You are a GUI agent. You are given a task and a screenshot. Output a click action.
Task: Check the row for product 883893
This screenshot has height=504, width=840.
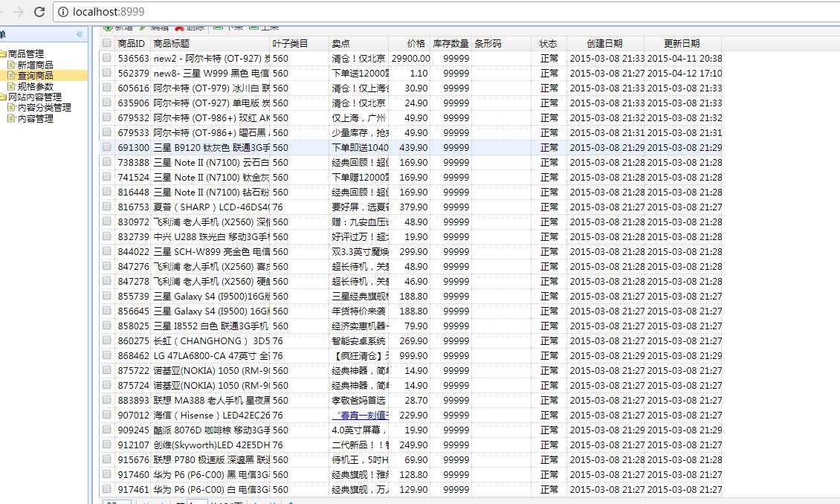coord(107,400)
